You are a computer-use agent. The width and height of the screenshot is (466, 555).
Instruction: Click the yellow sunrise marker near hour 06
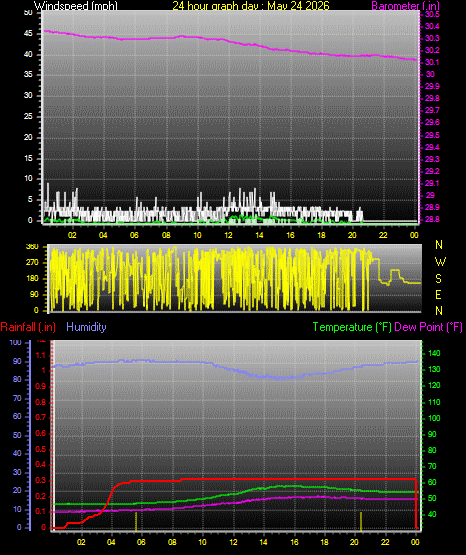[x=136, y=522]
